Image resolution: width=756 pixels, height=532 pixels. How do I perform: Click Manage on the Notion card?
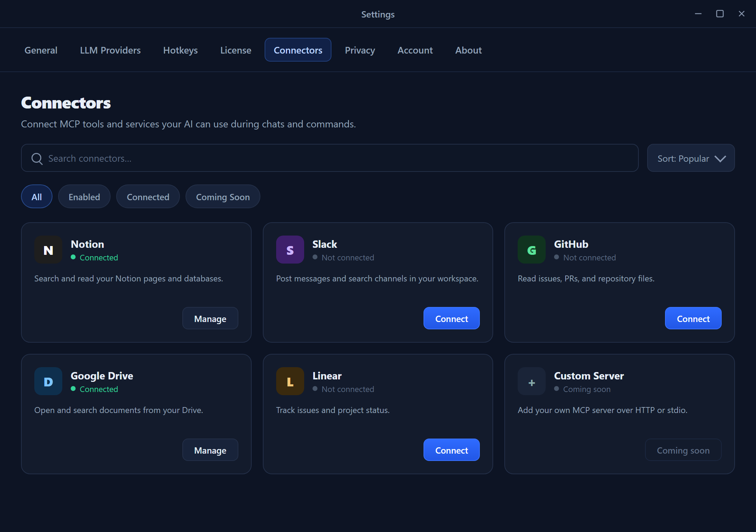(210, 318)
